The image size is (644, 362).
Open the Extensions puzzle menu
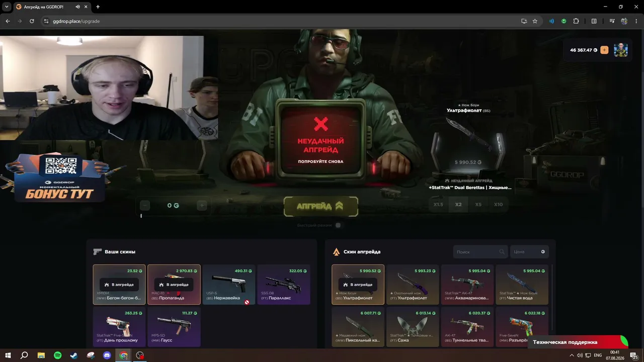coord(576,21)
